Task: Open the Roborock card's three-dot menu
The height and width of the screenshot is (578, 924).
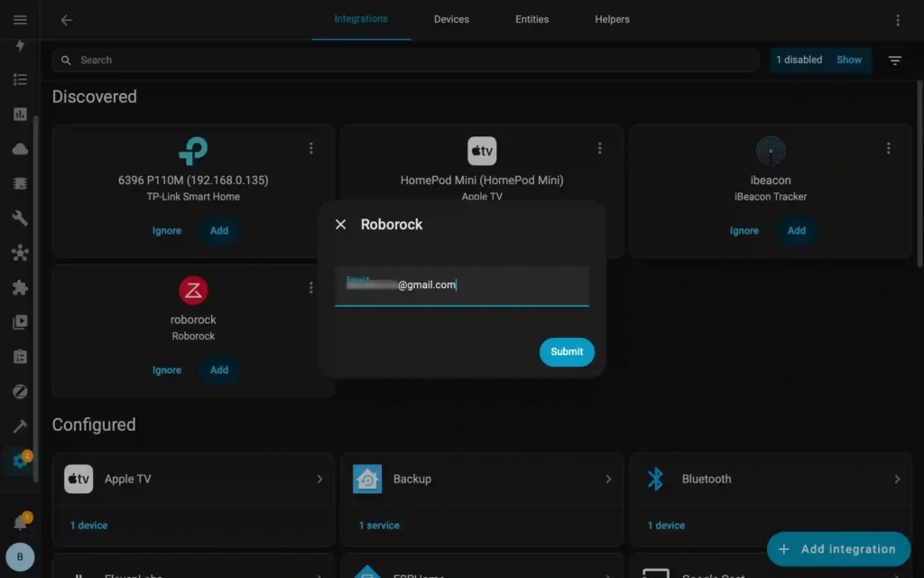Action: [x=311, y=287]
